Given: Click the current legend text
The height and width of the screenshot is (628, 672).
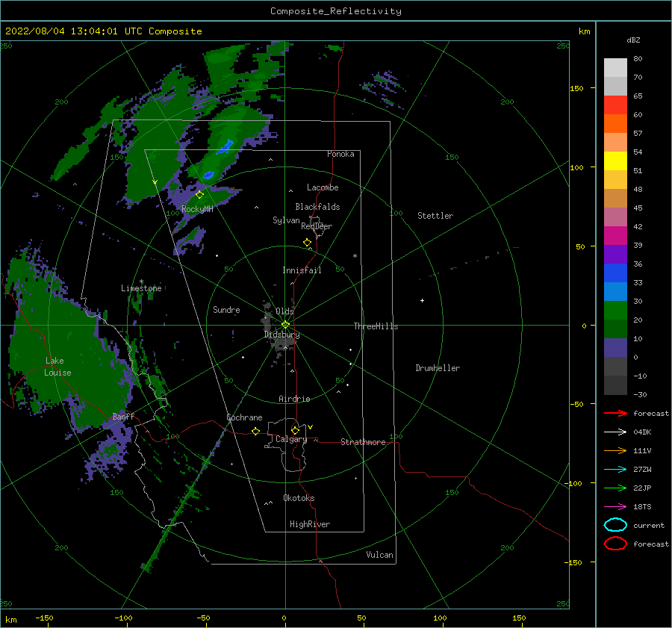Looking at the screenshot, I should point(649,525).
